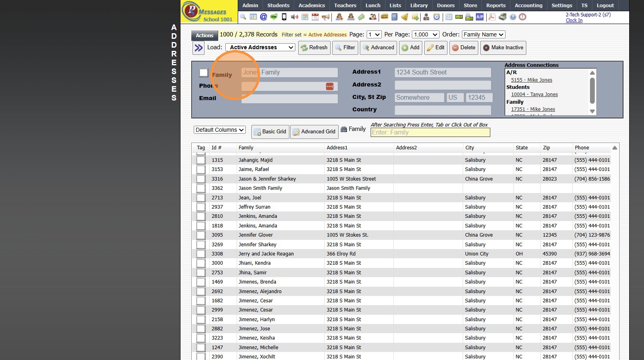Click the magnifying glass search icon
The image size is (644, 360).
point(243,17)
